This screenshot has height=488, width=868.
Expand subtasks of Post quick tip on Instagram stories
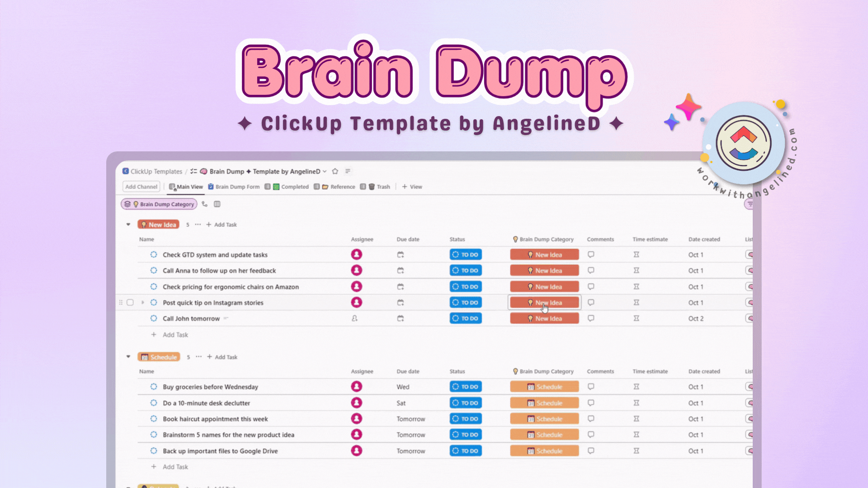pyautogui.click(x=143, y=303)
